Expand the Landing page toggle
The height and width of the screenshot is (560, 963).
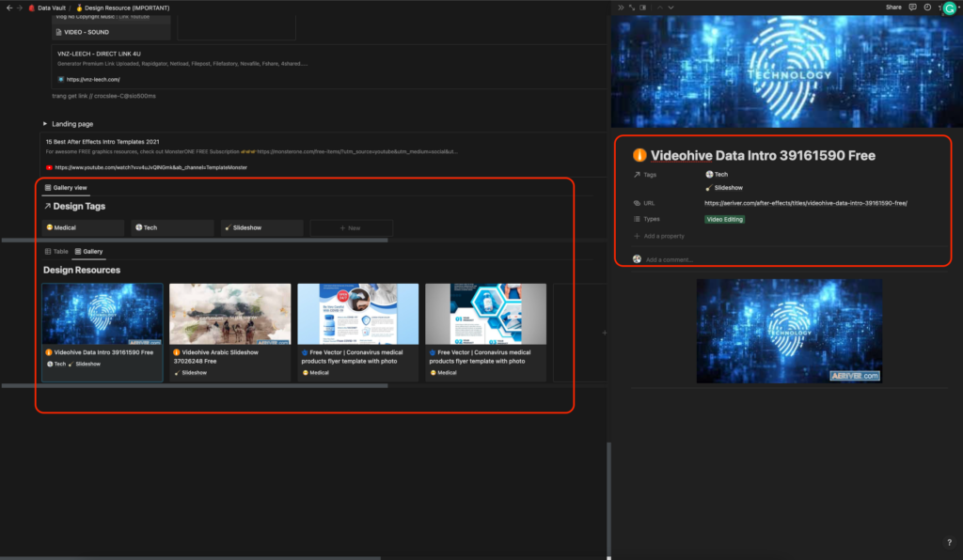(x=45, y=124)
